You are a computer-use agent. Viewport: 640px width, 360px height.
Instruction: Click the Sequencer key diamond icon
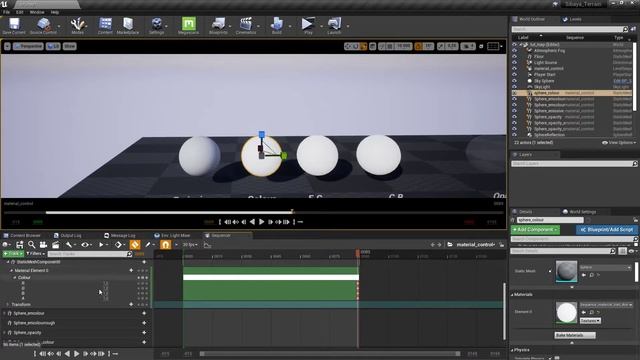[x=118, y=244]
